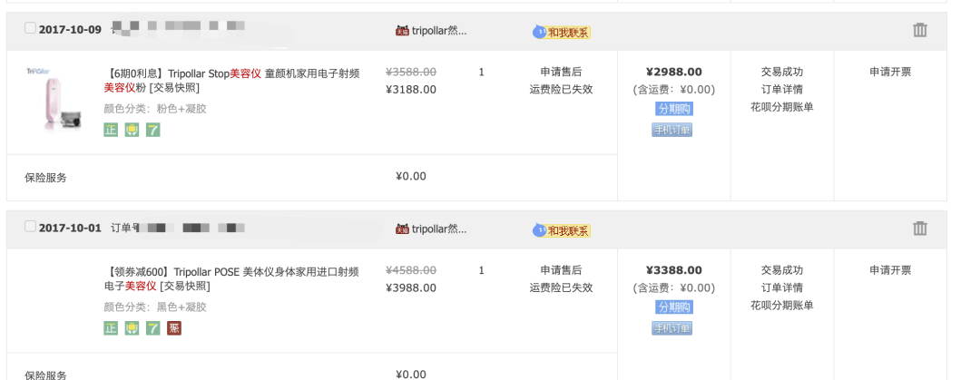The width and height of the screenshot is (980, 380).
Task: Open 订单详情 for the ¥2988.00 order
Action: pyautogui.click(x=781, y=89)
